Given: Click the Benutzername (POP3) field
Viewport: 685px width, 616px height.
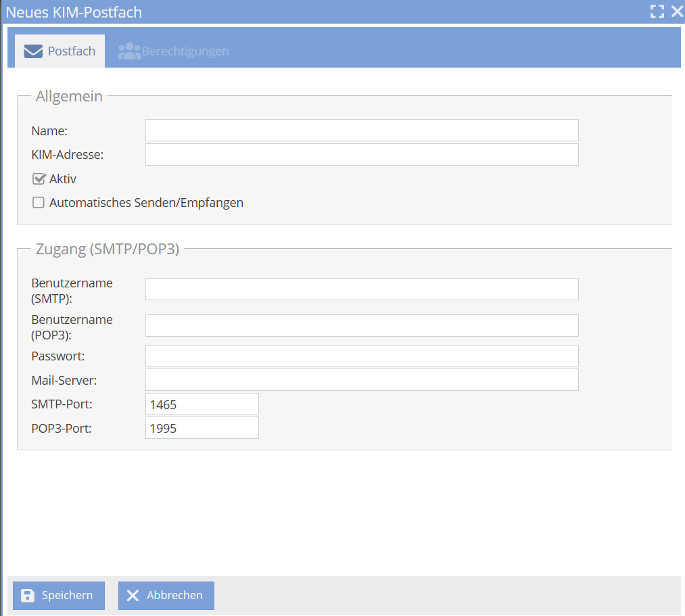Looking at the screenshot, I should tap(362, 325).
